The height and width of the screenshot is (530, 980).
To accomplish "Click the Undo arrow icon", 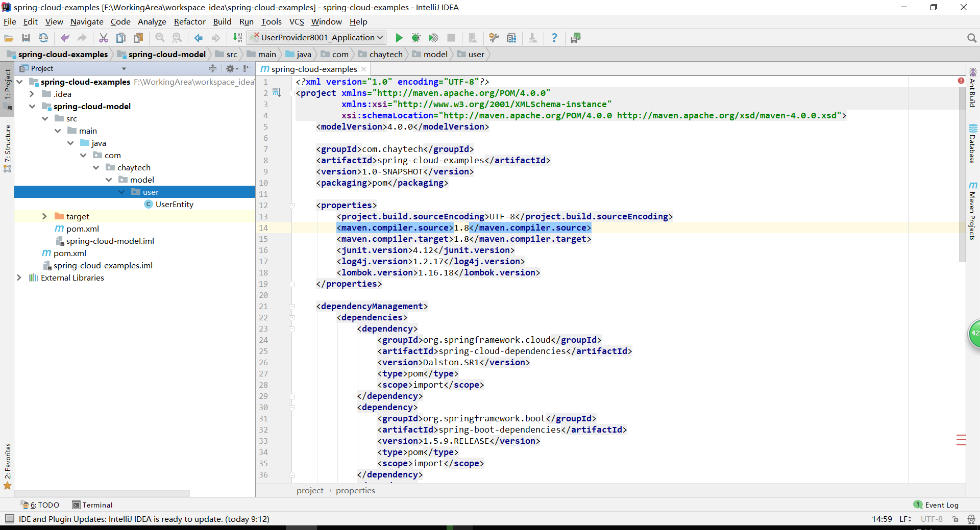I will [65, 38].
